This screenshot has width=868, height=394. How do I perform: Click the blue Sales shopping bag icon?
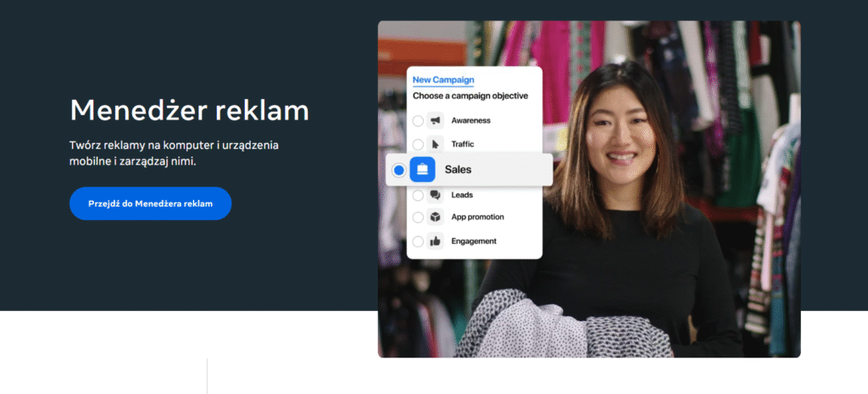point(422,169)
